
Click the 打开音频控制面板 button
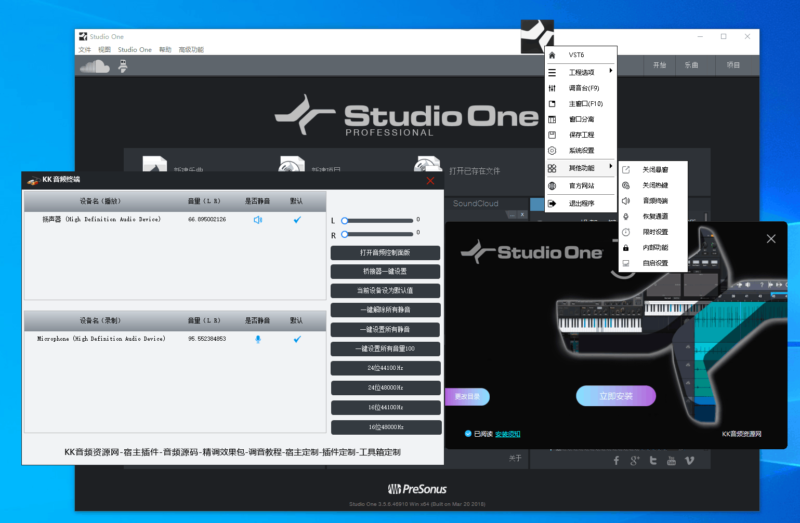coord(385,252)
